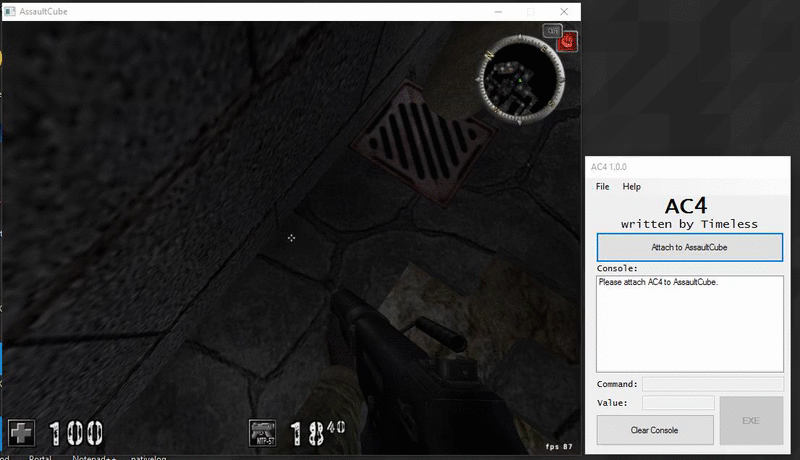Close the AssaultCube window
The image size is (800, 460).
tap(564, 12)
